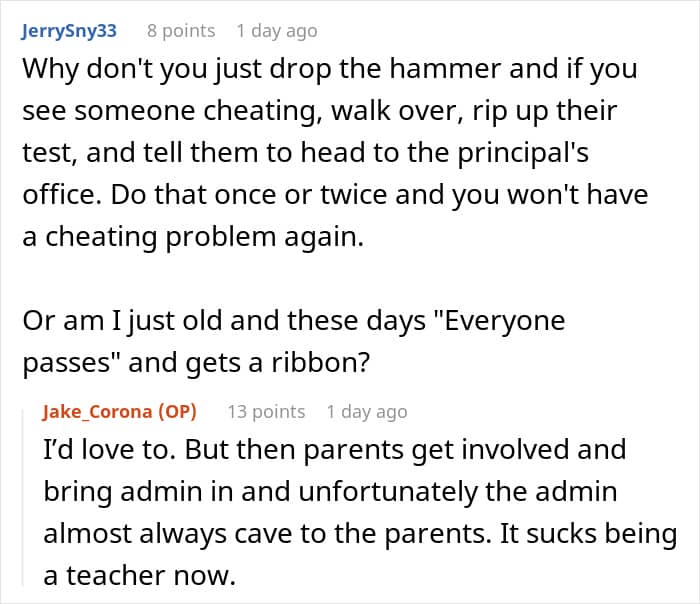The image size is (700, 604).
Task: Click the line "see someone cheating, walk over"
Action: 320,111
